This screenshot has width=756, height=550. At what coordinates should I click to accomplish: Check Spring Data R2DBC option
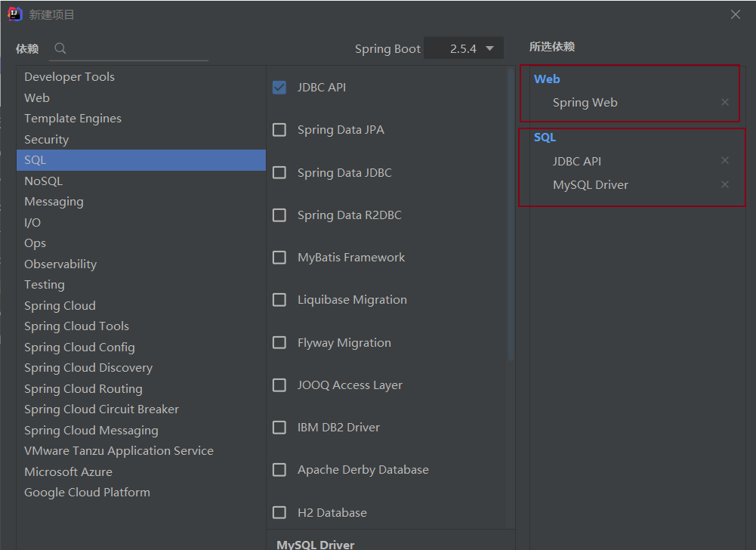279,215
